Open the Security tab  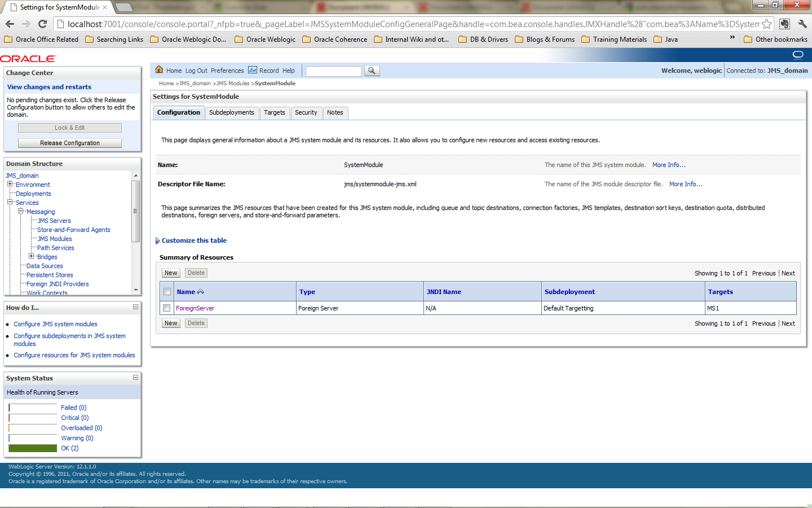click(x=306, y=113)
